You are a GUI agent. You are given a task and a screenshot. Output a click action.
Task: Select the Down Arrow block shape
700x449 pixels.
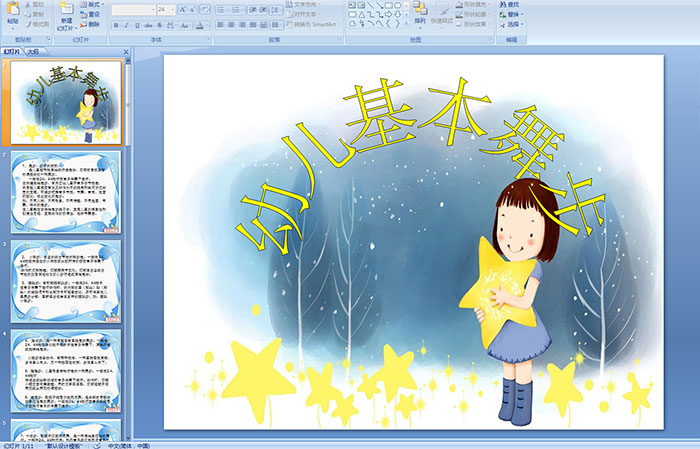[x=397, y=14]
